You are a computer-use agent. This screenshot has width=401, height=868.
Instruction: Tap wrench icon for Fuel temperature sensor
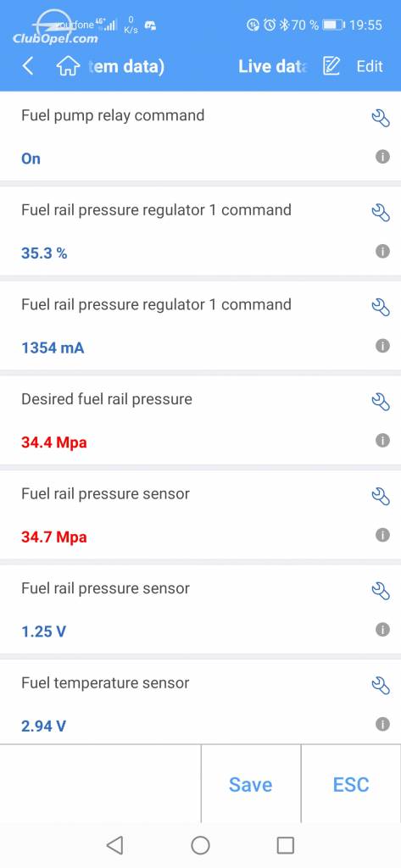pos(381,685)
